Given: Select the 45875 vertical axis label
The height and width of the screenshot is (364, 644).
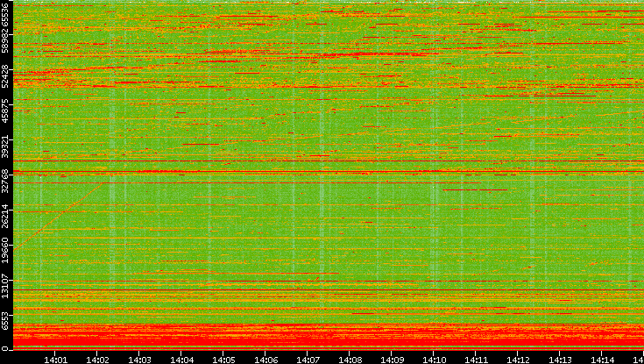Looking at the screenshot, I should [x=4, y=111].
